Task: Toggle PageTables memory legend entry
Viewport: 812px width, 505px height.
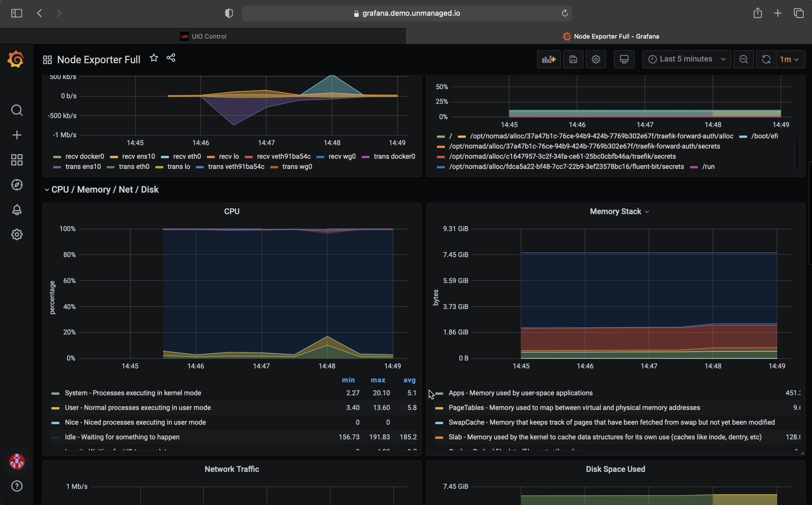Action: pyautogui.click(x=574, y=407)
